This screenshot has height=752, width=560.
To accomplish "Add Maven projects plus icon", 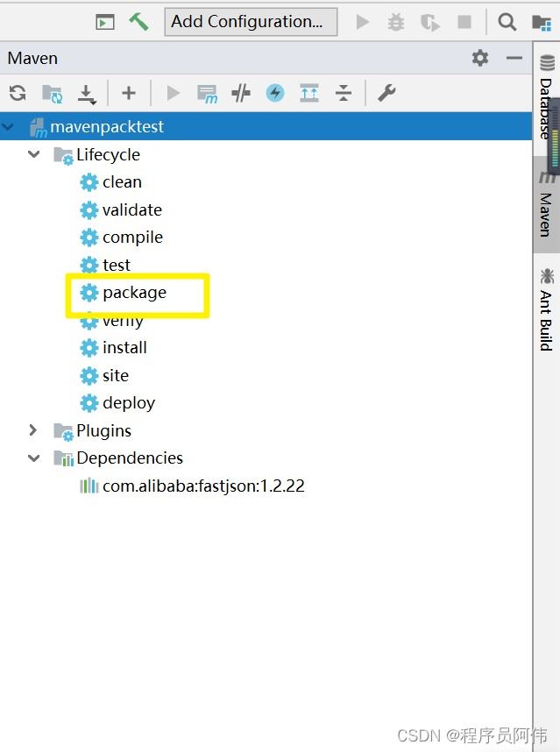I will [x=129, y=93].
